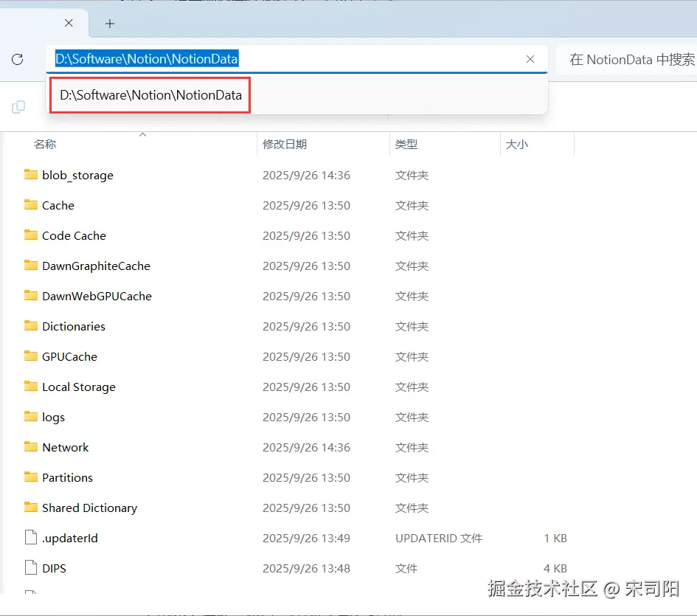Select the address bar path text field
The image size is (697, 616).
(x=296, y=59)
